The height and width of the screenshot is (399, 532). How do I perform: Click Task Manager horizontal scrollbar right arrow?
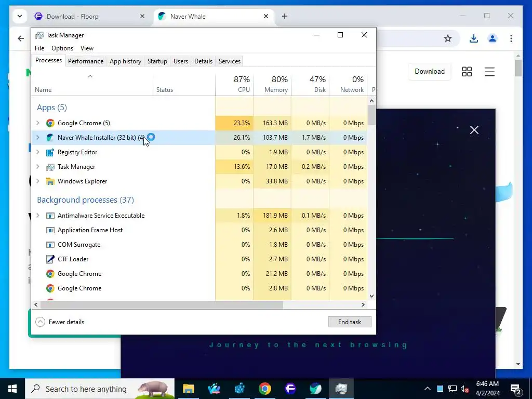pyautogui.click(x=363, y=304)
